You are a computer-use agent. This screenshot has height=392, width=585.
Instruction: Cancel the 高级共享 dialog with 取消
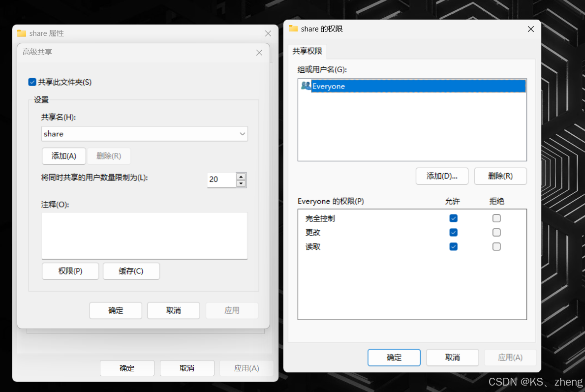coord(174,310)
